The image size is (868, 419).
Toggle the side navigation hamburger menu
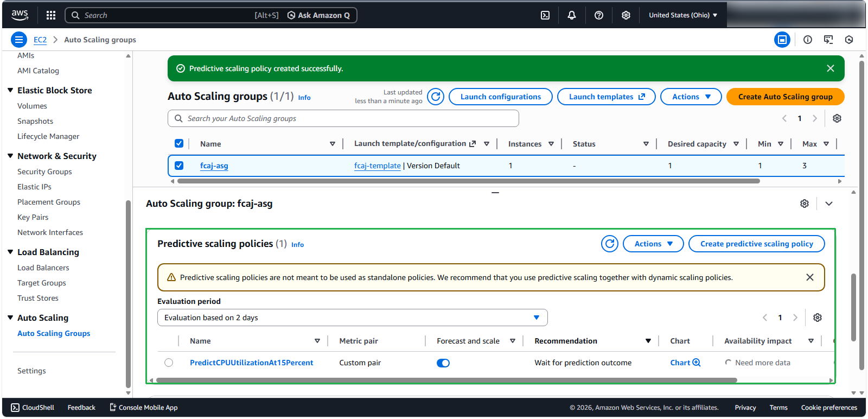click(19, 40)
